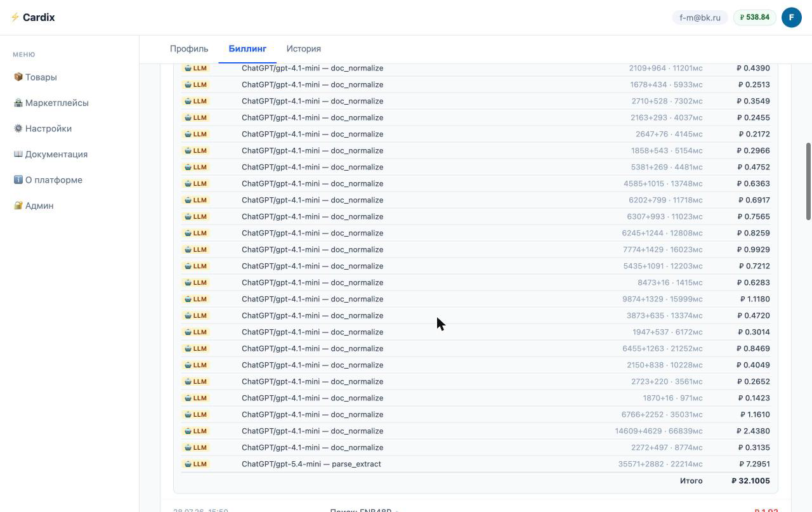Click LLM badge in the ₽ 0.6283 row
This screenshot has height=512, width=812.
tap(195, 282)
